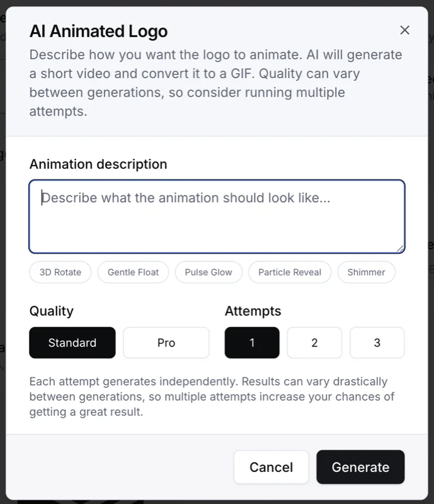The image size is (434, 504).
Task: Click the textarea resize handle
Action: tap(401, 248)
